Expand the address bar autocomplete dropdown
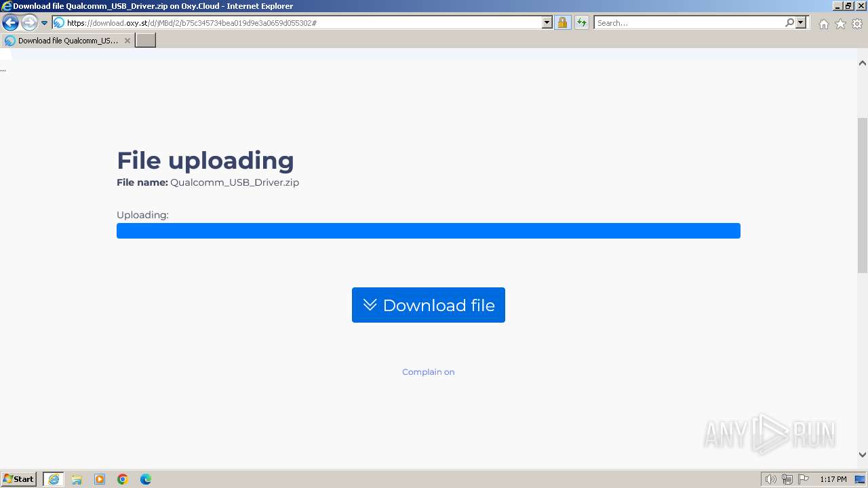 (547, 23)
